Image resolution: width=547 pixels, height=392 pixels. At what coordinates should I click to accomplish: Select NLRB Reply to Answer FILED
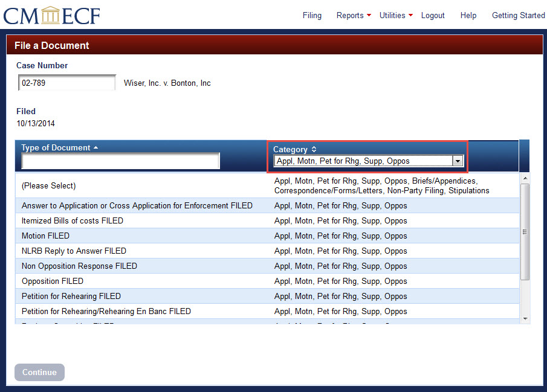tap(267, 251)
